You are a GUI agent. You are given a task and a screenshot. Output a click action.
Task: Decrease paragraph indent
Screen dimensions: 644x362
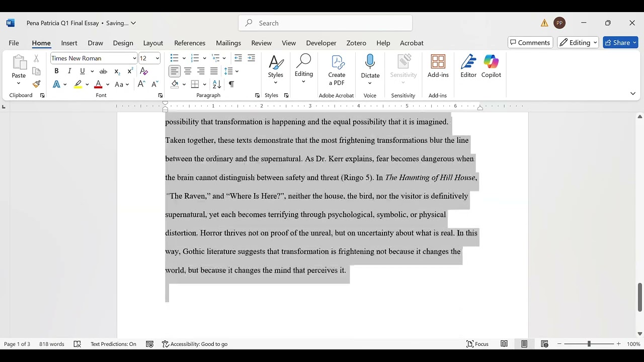(238, 58)
